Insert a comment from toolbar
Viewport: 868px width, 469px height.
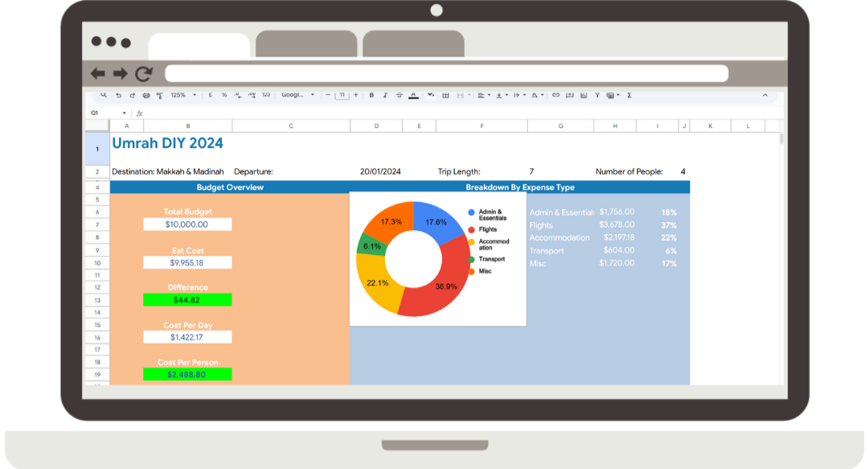[x=570, y=96]
